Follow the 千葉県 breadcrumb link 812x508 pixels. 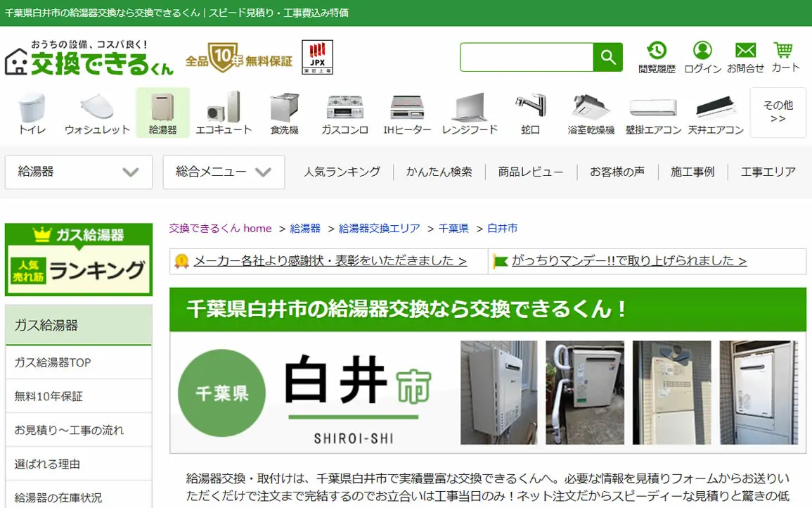pos(453,228)
